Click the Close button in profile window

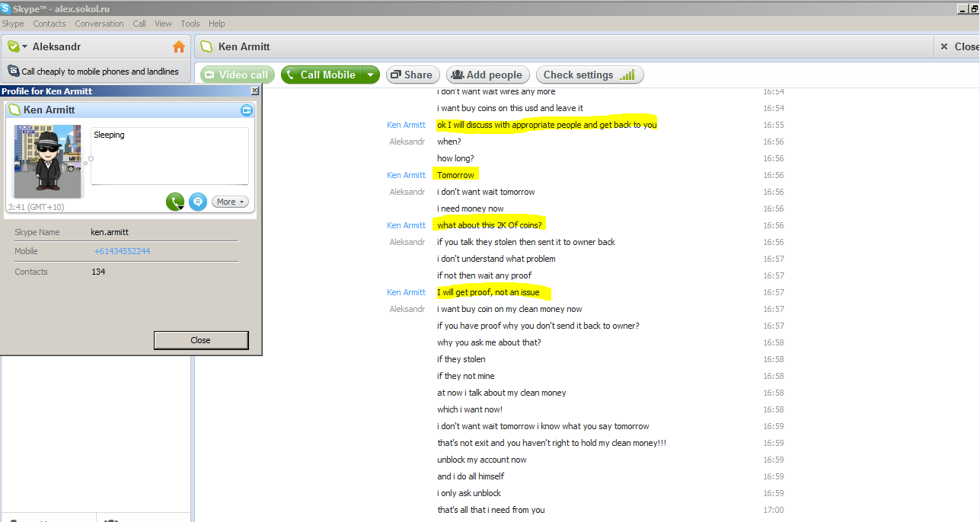tap(201, 340)
